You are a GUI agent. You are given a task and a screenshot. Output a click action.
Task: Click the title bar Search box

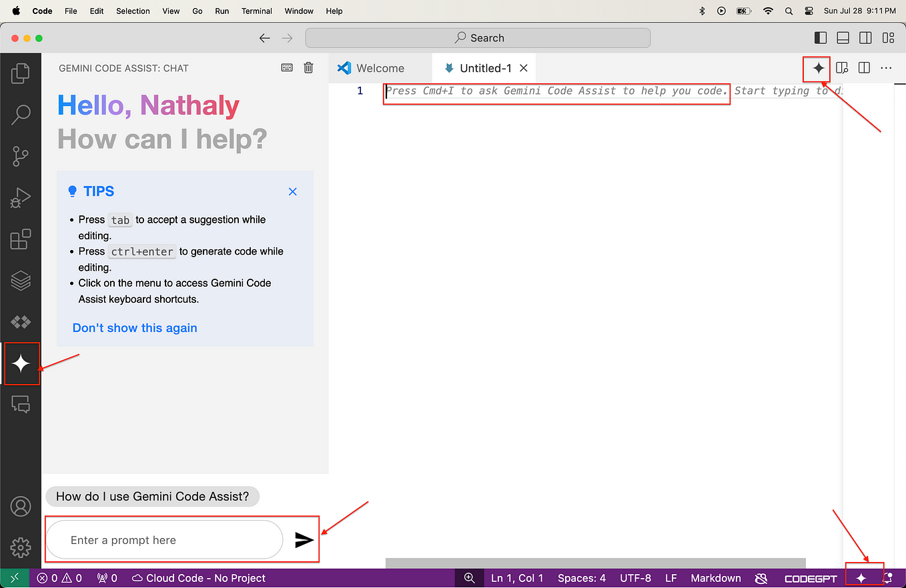click(478, 38)
